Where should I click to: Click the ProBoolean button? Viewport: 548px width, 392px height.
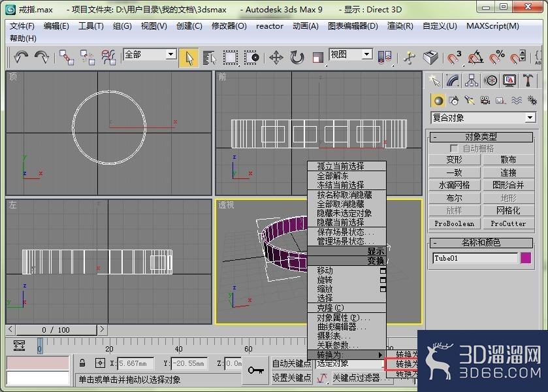455,224
